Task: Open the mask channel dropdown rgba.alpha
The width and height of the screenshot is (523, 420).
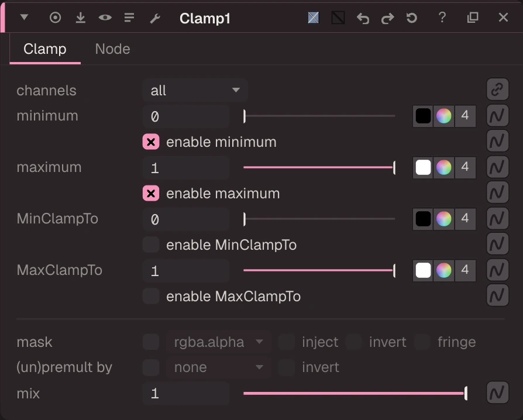Action: point(219,342)
